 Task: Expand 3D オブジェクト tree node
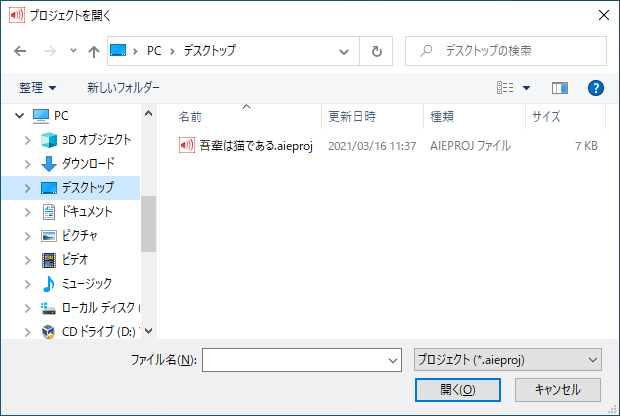click(x=27, y=140)
